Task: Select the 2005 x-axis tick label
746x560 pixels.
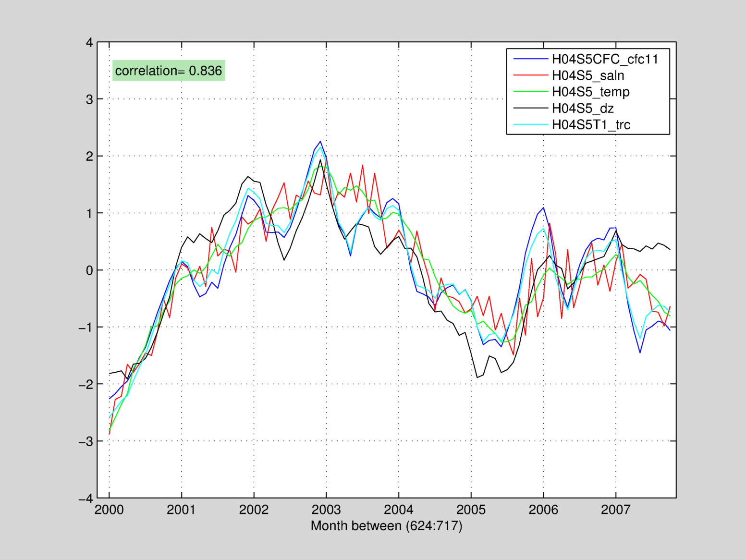Action: point(471,510)
